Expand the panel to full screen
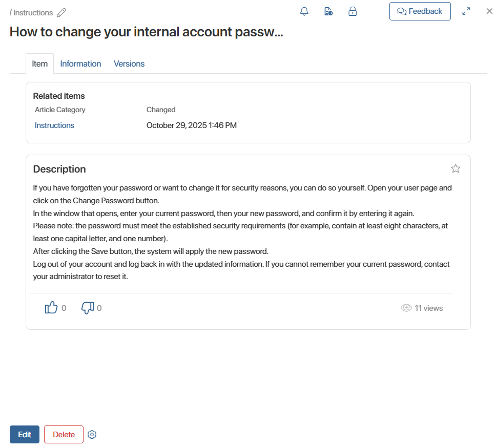The height and width of the screenshot is (448, 496). click(x=466, y=12)
